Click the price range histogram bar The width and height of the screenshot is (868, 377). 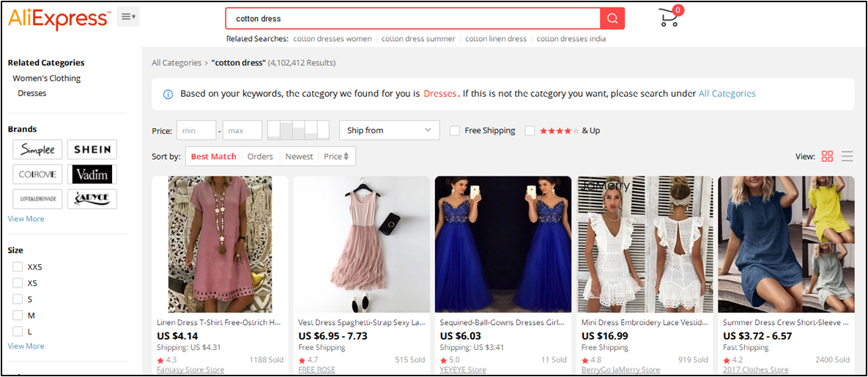298,130
